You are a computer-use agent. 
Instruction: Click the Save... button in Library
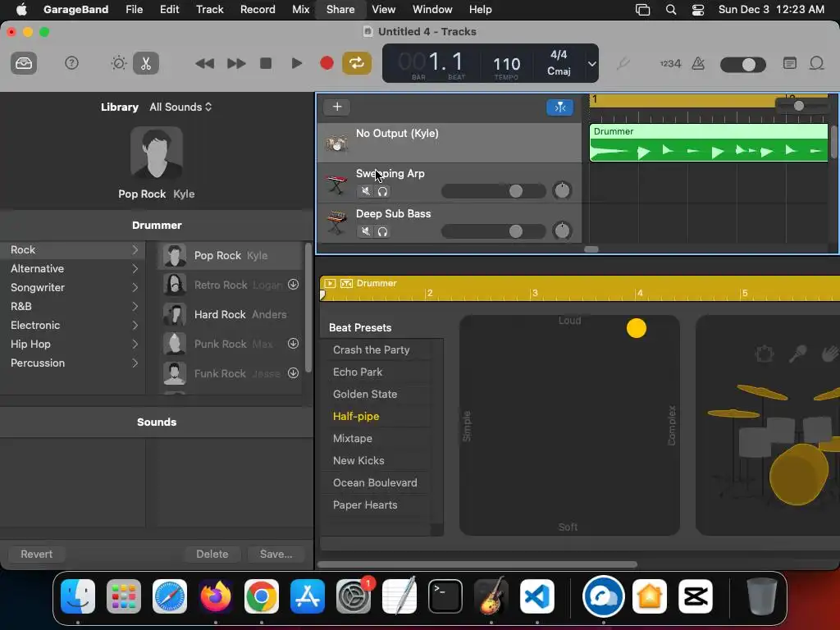tap(276, 554)
